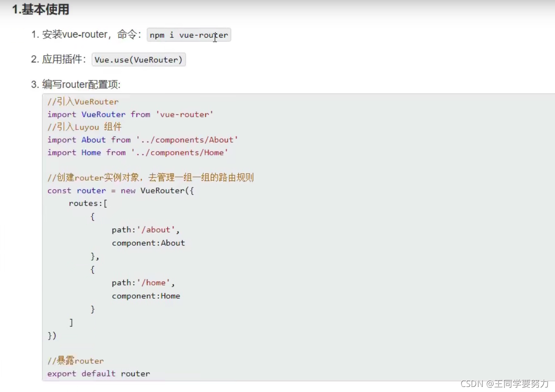
Task: Click the comment line '//引入Luyou 组件'
Action: coord(84,127)
